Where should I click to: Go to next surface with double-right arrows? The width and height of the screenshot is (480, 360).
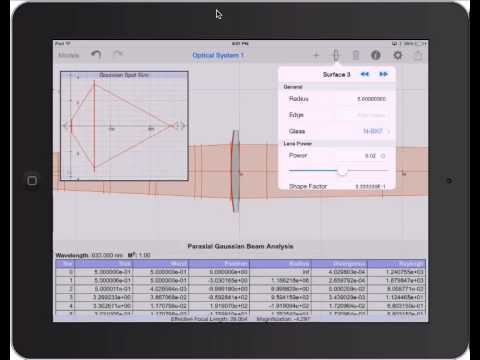[383, 74]
